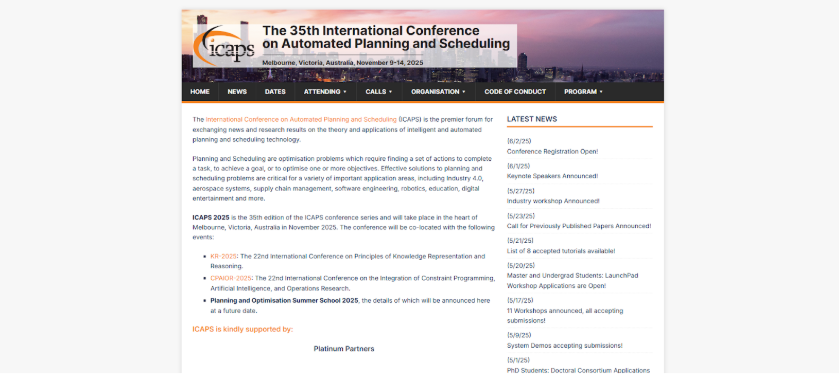Click the ICAPS is kindly supported by heading

242,329
